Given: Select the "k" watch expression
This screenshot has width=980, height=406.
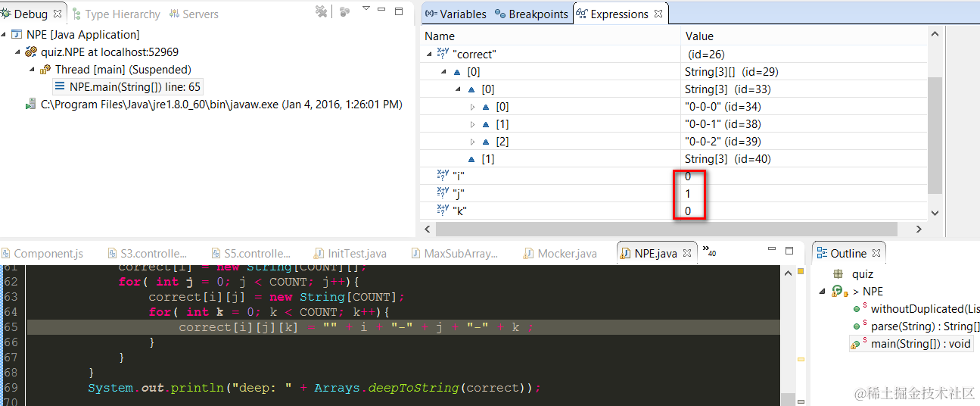Looking at the screenshot, I should tap(674, 211).
